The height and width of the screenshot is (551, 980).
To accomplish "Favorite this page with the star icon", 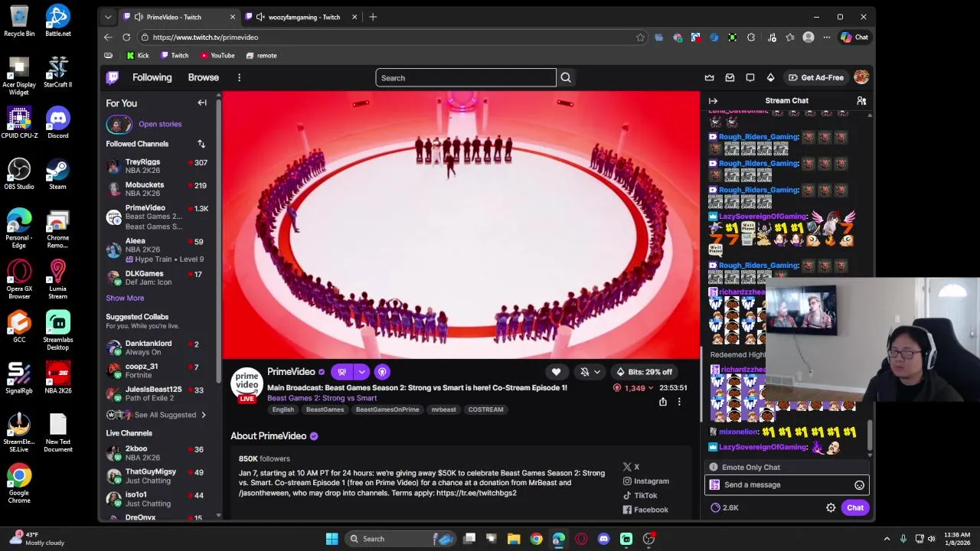I will click(x=640, y=37).
